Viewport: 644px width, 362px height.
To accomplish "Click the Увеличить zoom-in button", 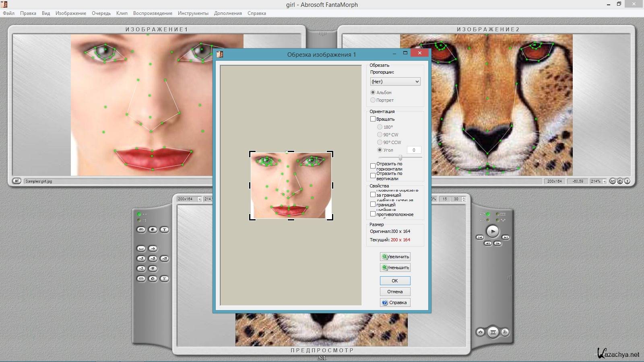I will 395,257.
